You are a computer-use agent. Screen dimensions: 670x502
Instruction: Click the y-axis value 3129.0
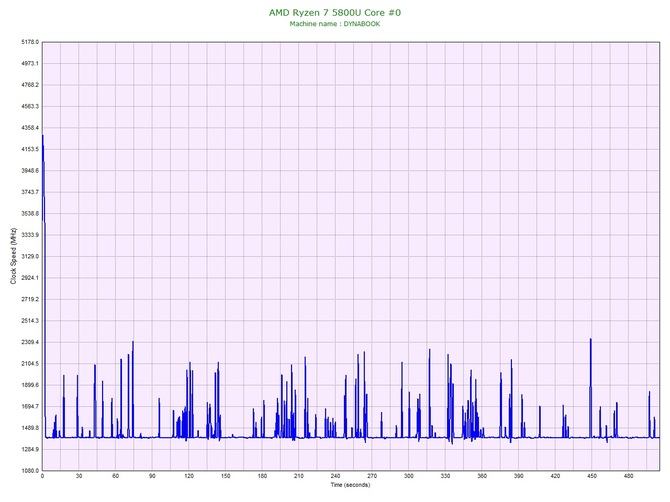pos(30,256)
